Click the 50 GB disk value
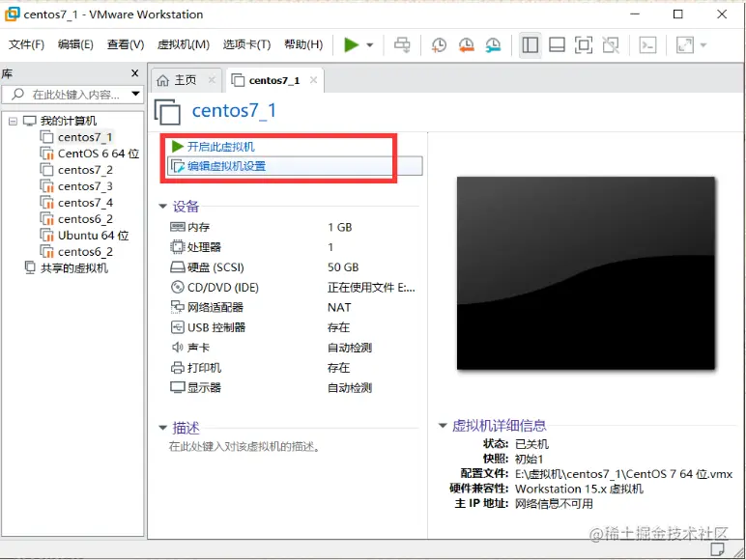 tap(343, 267)
